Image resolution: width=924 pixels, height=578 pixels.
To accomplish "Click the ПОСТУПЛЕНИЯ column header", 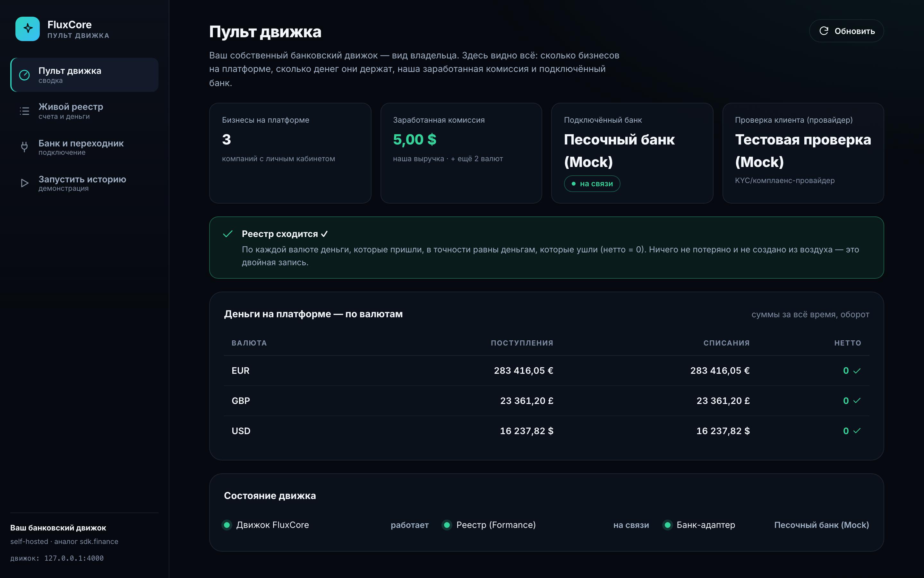I will (x=522, y=343).
